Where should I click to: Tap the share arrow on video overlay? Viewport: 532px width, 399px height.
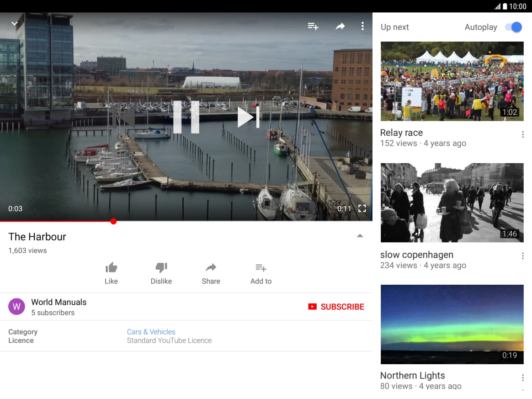coord(340,27)
